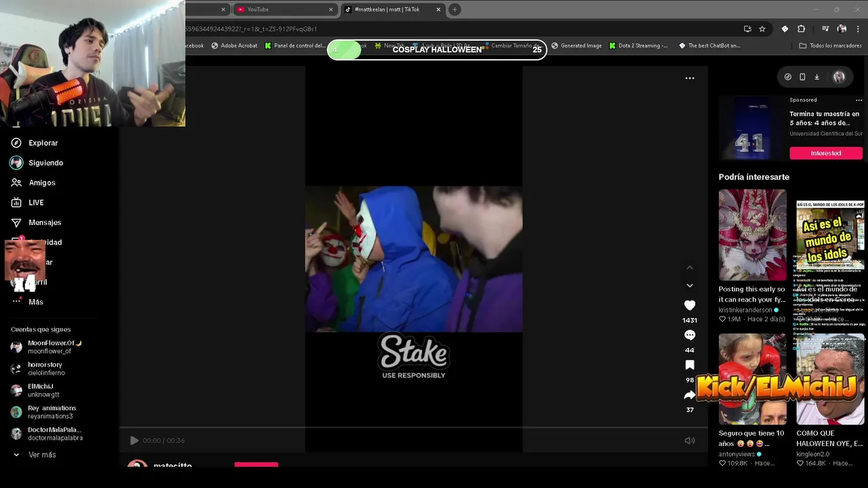Image resolution: width=868 pixels, height=488 pixels.
Task: Bookmark this page with the star icon
Action: 762,29
